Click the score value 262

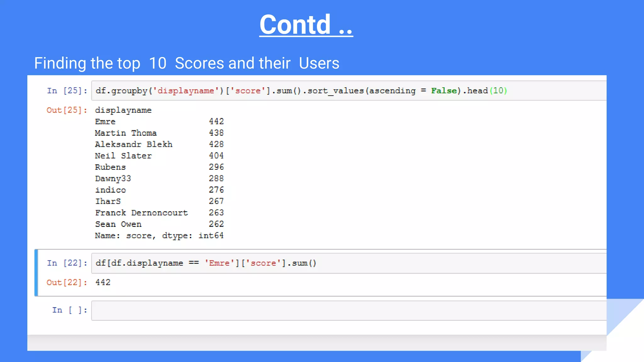(216, 224)
